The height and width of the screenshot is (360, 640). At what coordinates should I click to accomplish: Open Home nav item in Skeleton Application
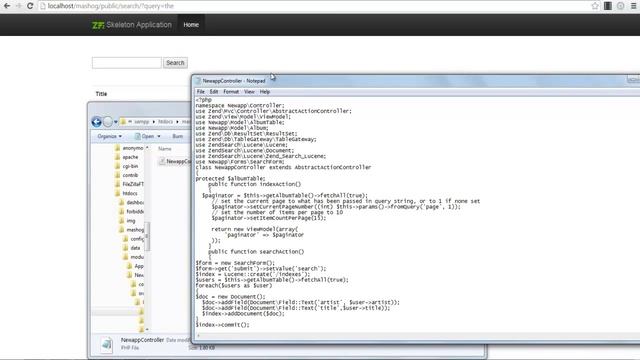pos(191,25)
